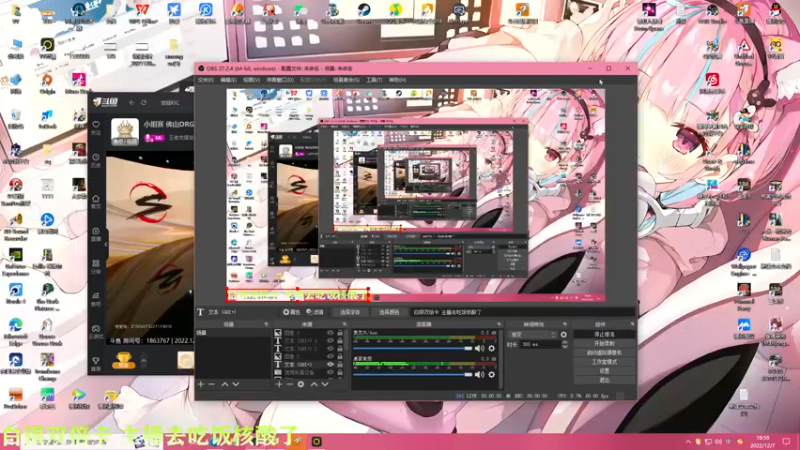Open 麦克风/Aux audio settings gear
Viewport: 800px width, 450px height.
tap(491, 348)
